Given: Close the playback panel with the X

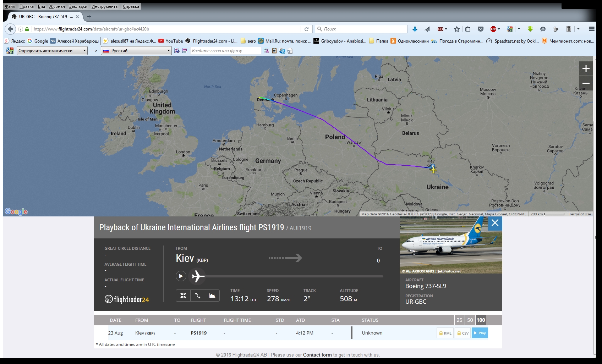Looking at the screenshot, I should [495, 223].
